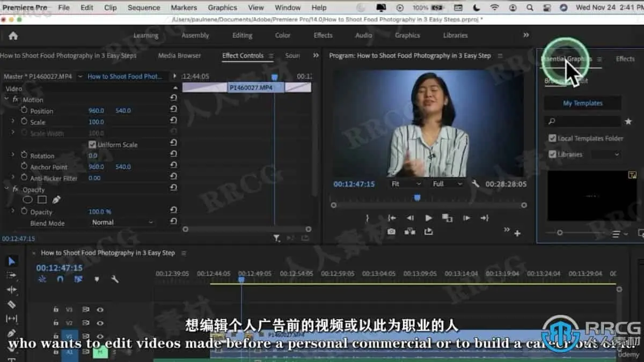Open the Blend Mode Normal dropdown

pyautogui.click(x=122, y=222)
